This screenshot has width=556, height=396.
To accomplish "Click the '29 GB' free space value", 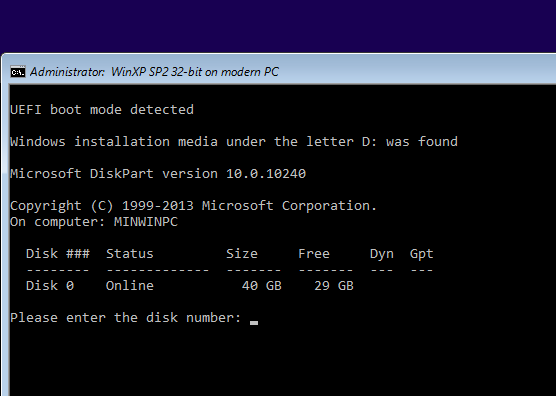I will pyautogui.click(x=334, y=286).
